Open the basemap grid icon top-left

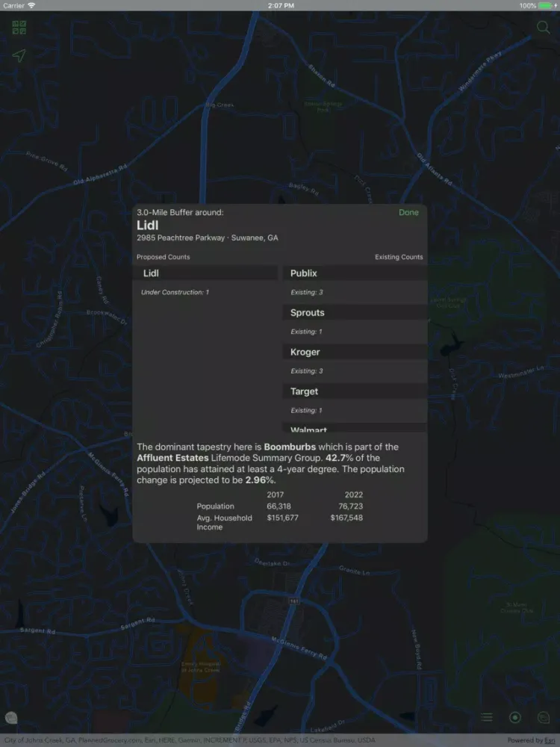pyautogui.click(x=19, y=27)
